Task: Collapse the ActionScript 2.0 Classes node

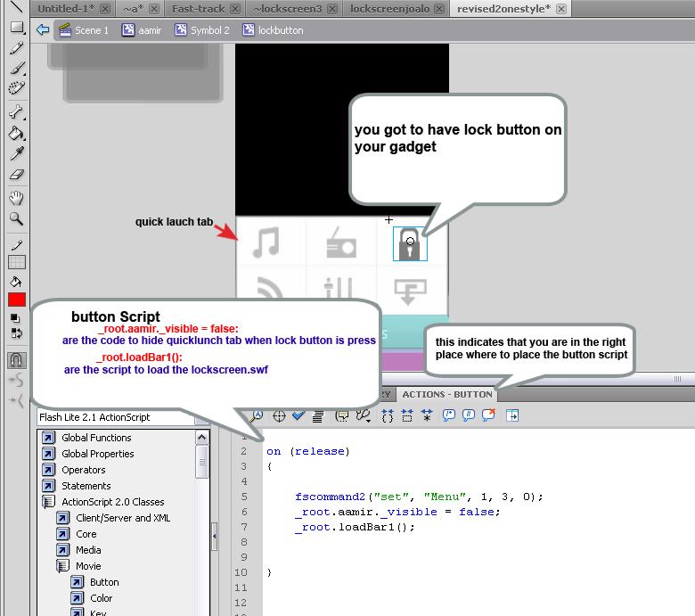Action: 48,502
